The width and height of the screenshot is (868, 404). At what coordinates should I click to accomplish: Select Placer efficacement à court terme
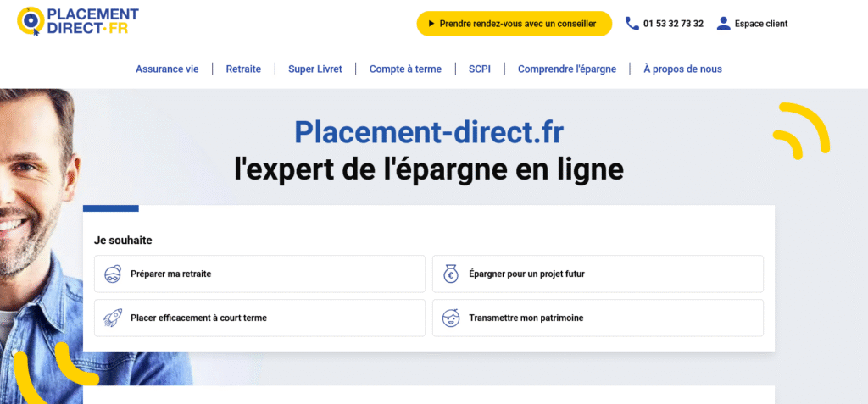coord(259,318)
